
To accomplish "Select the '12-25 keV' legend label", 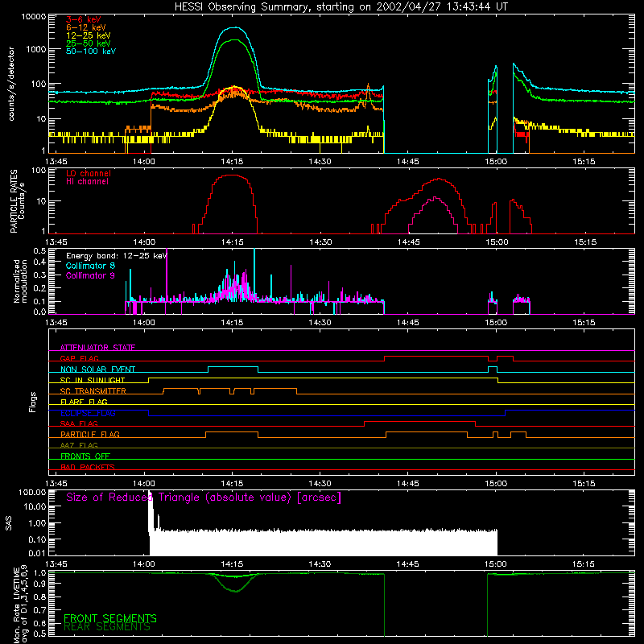I will click(89, 35).
